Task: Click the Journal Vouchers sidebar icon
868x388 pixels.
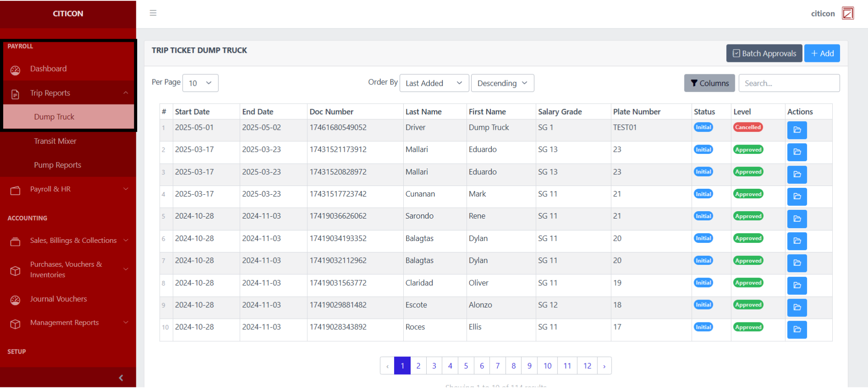Action: 15,300
